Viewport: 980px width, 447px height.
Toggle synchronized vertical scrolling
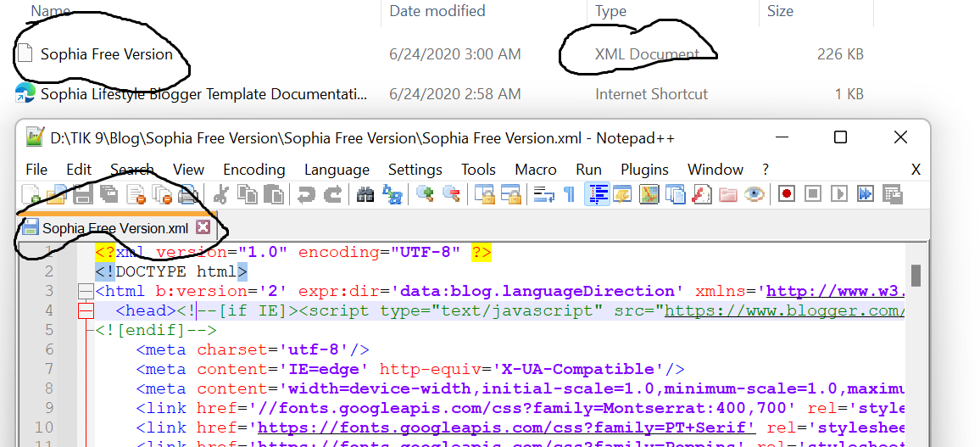click(x=484, y=194)
